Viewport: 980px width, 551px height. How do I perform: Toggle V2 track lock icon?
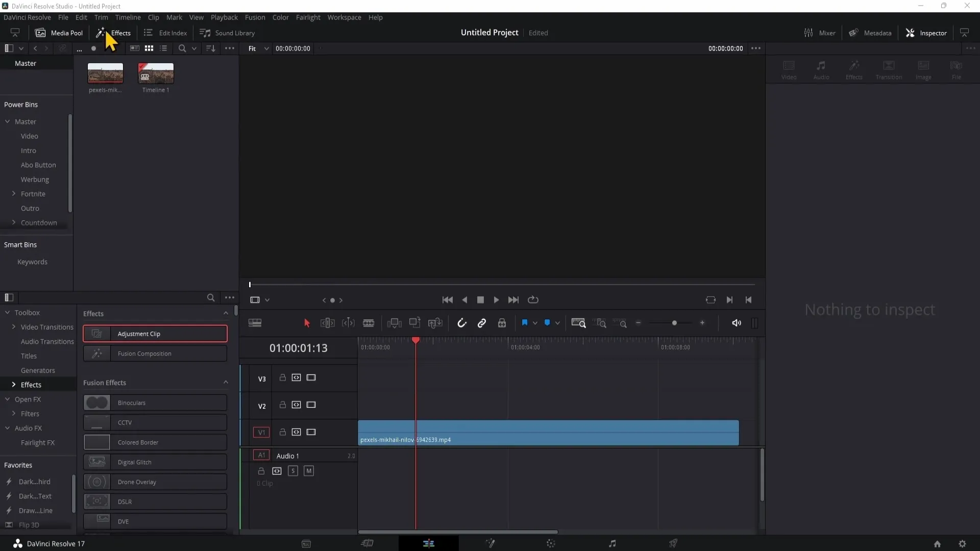coord(282,405)
